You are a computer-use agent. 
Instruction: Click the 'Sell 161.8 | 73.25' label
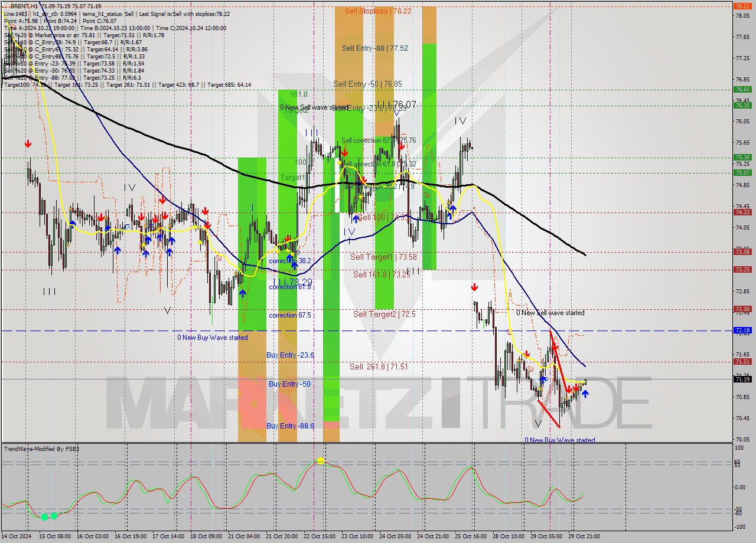coord(382,274)
